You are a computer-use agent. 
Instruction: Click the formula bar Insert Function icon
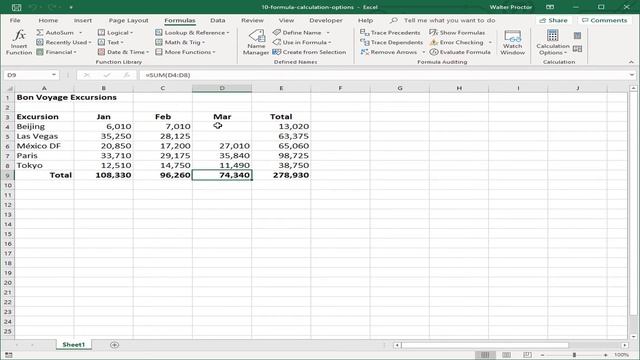(127, 75)
